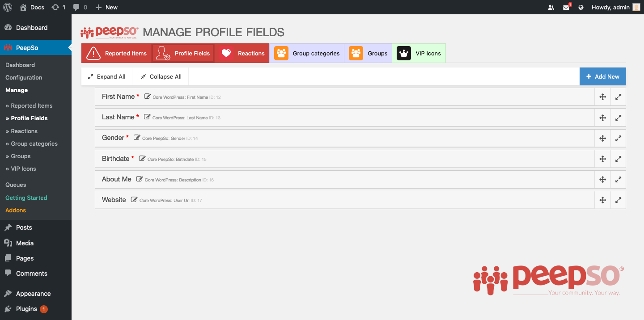Open the messages envelope icon with badge

(567, 7)
